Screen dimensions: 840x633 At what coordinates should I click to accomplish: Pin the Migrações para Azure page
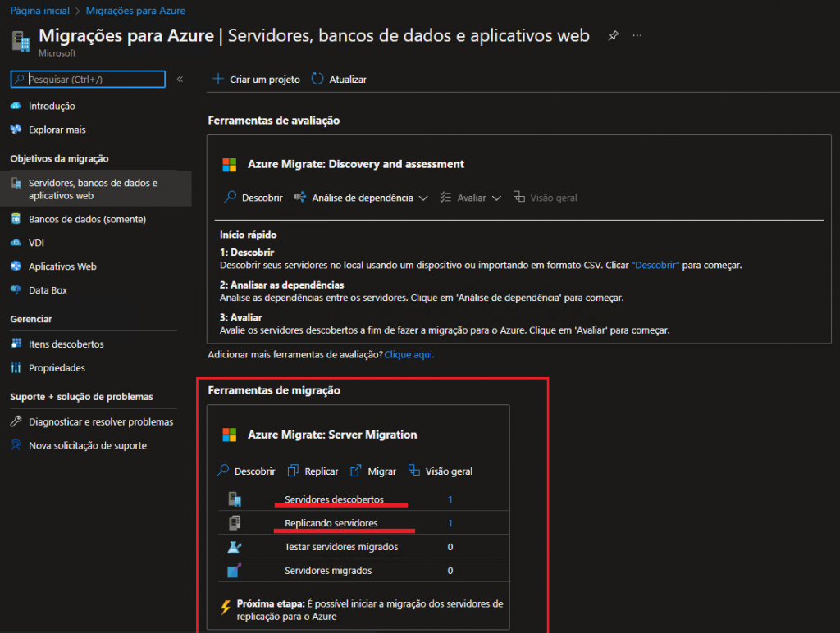[x=613, y=36]
